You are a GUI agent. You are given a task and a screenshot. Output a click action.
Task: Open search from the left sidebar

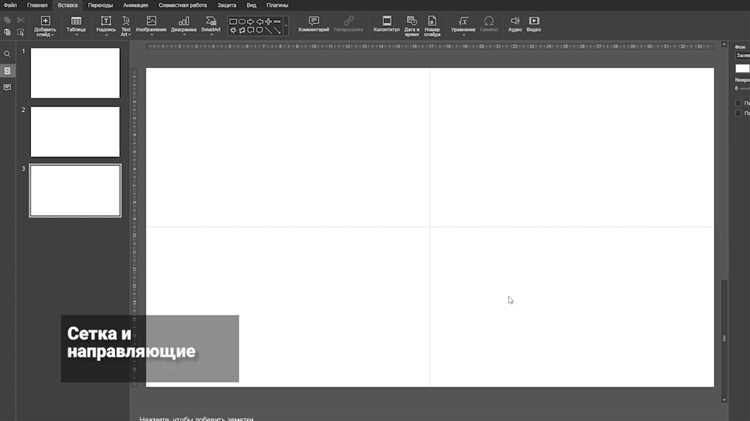click(x=7, y=54)
